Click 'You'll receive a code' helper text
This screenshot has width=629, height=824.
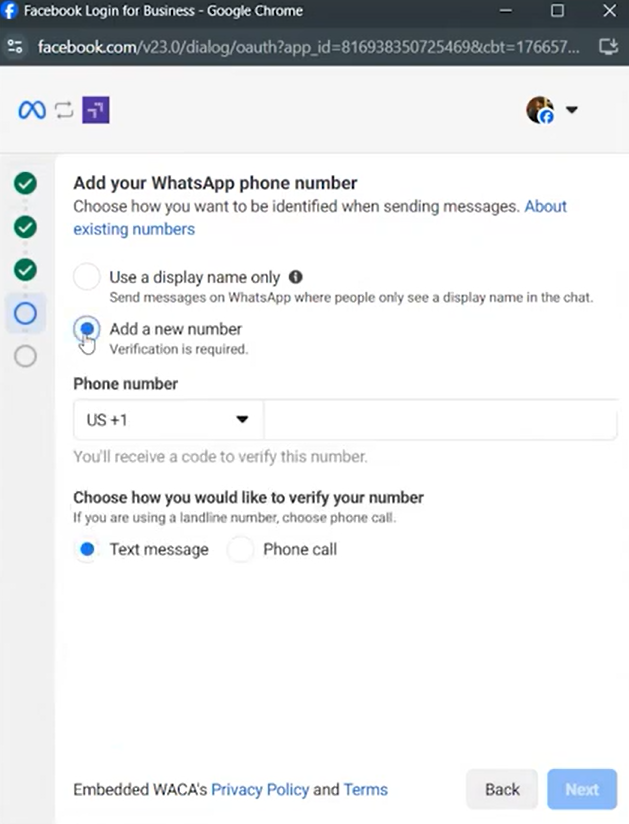(x=220, y=456)
